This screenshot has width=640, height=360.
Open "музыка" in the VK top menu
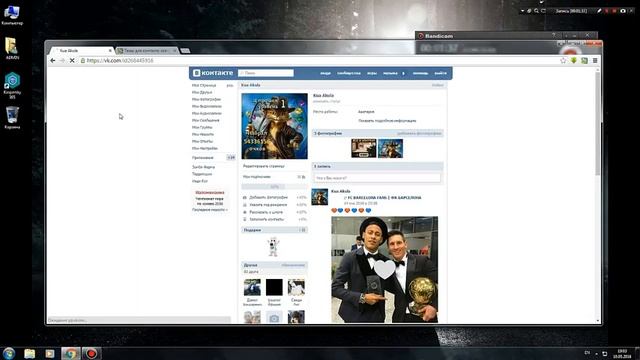(x=390, y=73)
